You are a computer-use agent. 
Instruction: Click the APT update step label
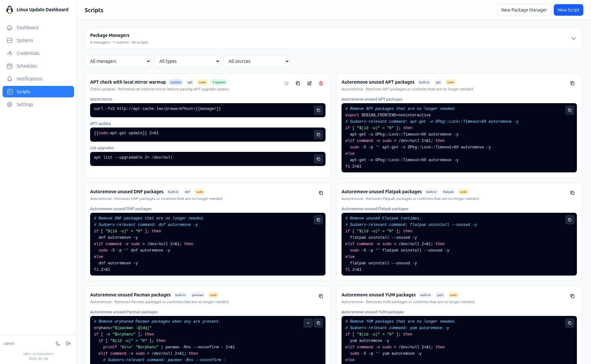tap(100, 124)
